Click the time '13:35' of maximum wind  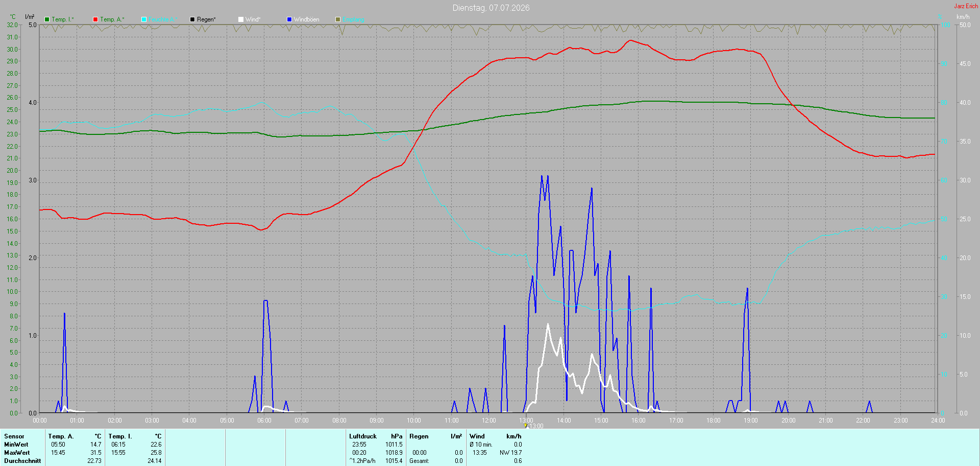click(480, 453)
